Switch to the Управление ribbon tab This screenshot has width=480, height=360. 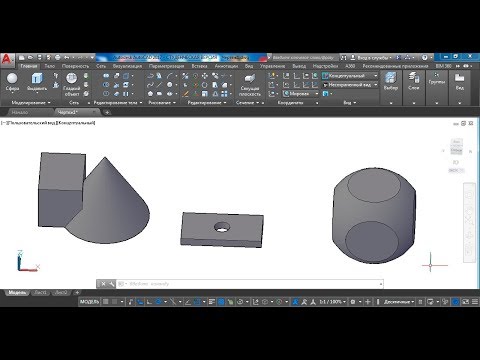pyautogui.click(x=272, y=66)
